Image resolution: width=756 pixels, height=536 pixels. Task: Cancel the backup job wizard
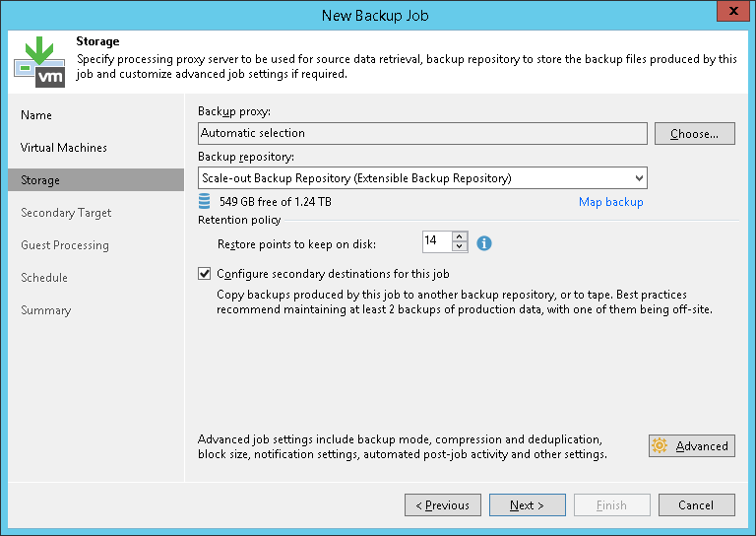tap(696, 505)
